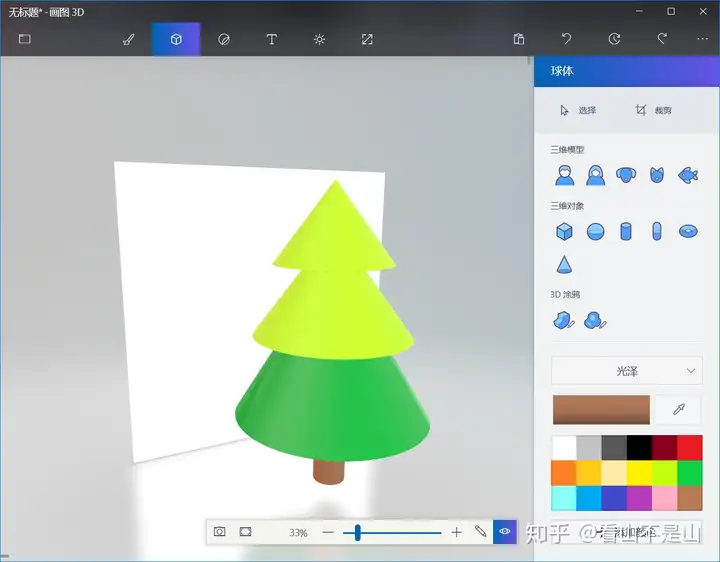This screenshot has height=562, width=720.
Task: Pick the black color swatch
Action: [x=639, y=448]
